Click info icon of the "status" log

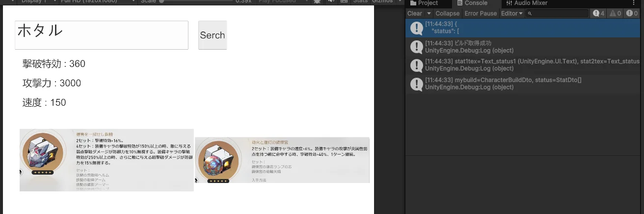(x=416, y=28)
